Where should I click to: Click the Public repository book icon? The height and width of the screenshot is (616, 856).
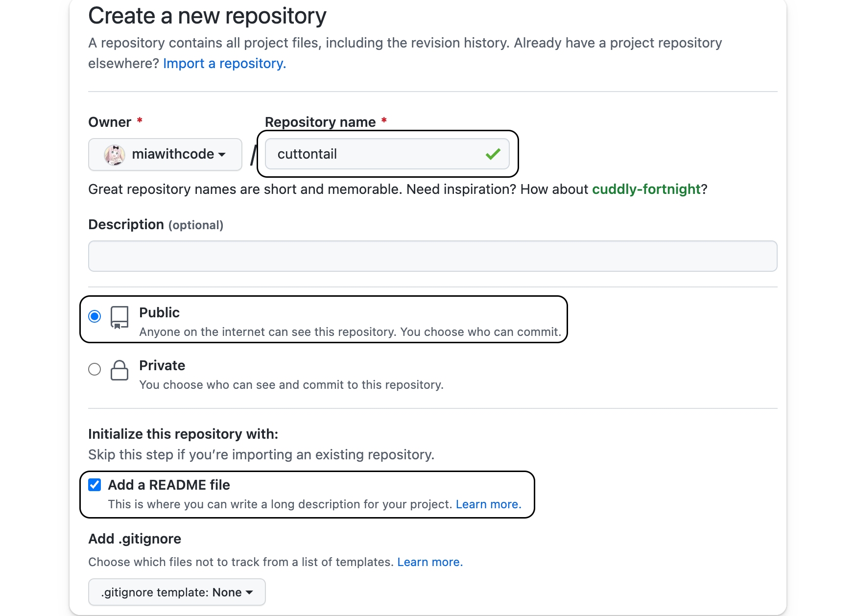(119, 317)
